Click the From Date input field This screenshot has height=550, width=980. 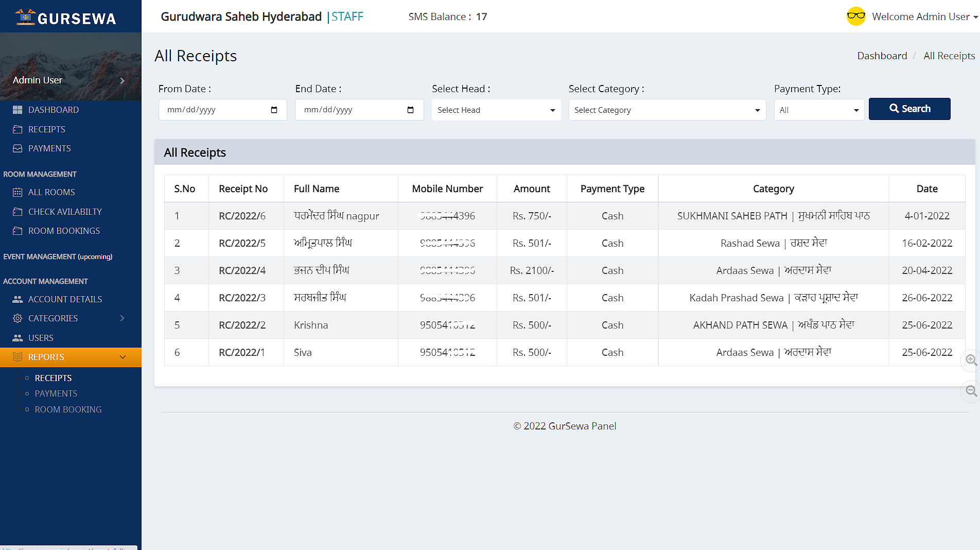(x=214, y=110)
